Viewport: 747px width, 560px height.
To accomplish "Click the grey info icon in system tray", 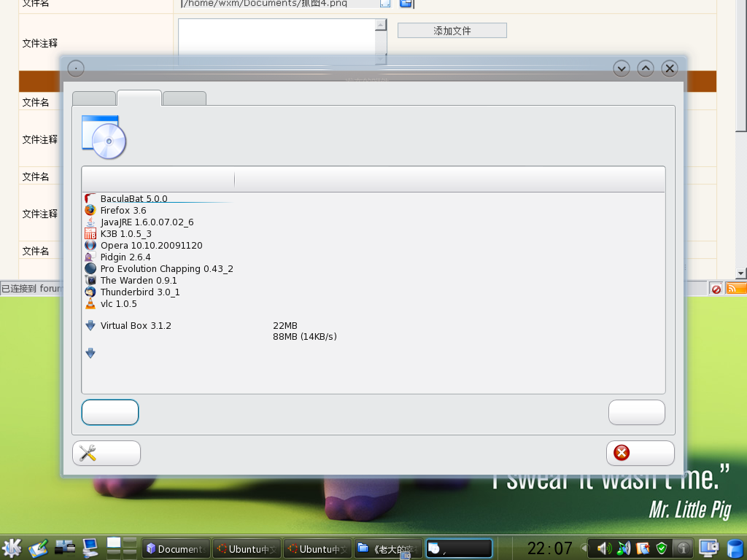I will coord(684,548).
